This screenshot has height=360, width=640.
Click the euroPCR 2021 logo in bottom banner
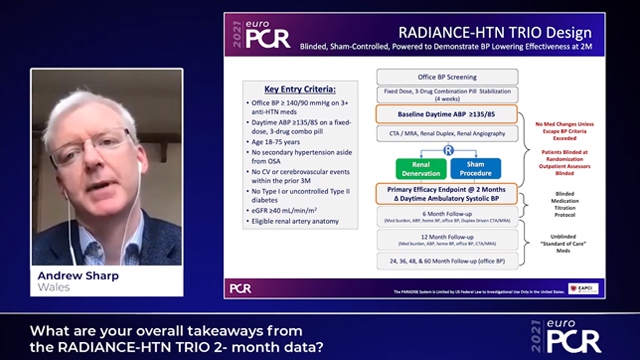[566, 336]
